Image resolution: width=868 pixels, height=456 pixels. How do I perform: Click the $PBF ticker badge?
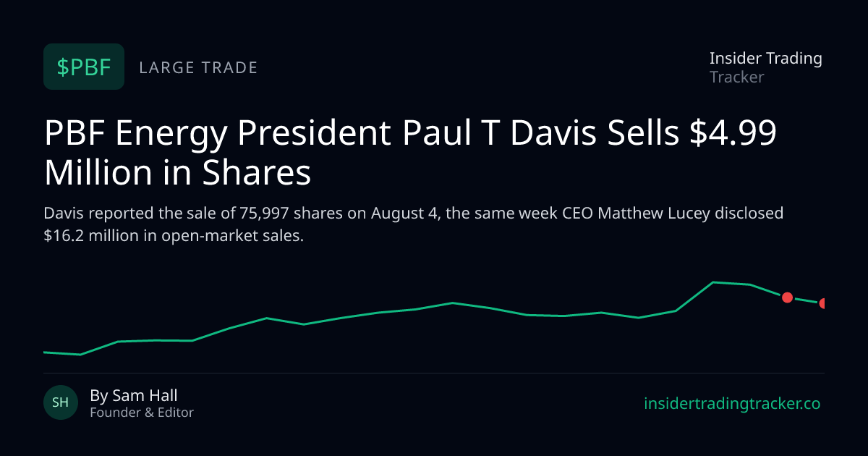point(84,67)
